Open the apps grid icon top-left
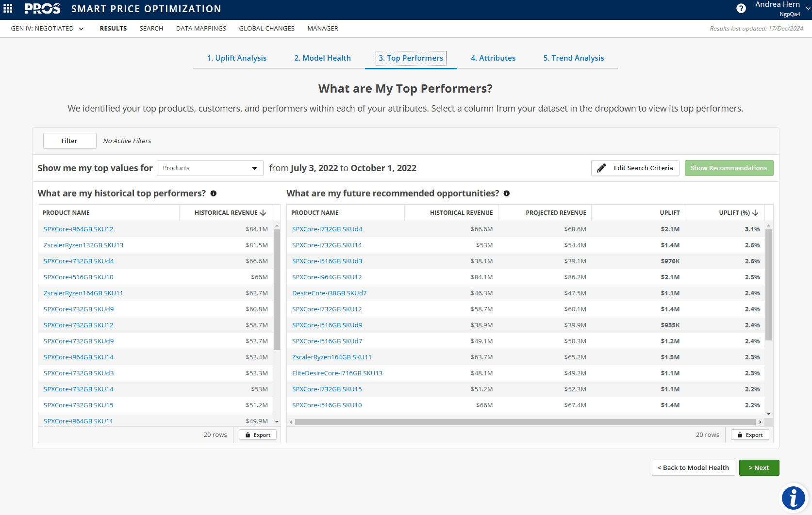The image size is (812, 515). tap(8, 8)
